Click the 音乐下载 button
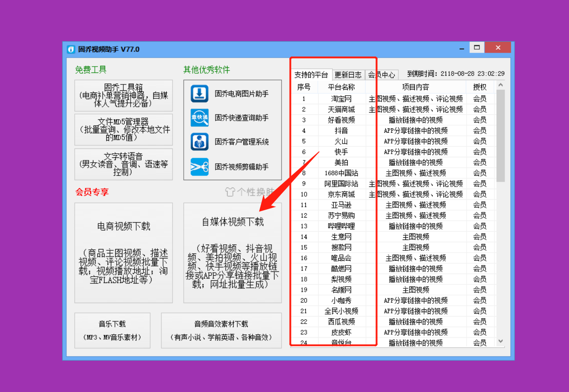 [112, 330]
